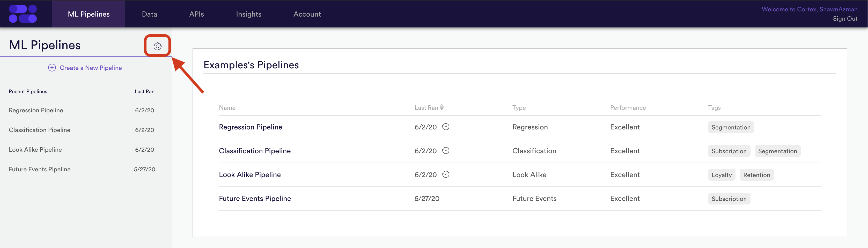Click Regression type cell in the table
868x248 pixels.
(530, 127)
